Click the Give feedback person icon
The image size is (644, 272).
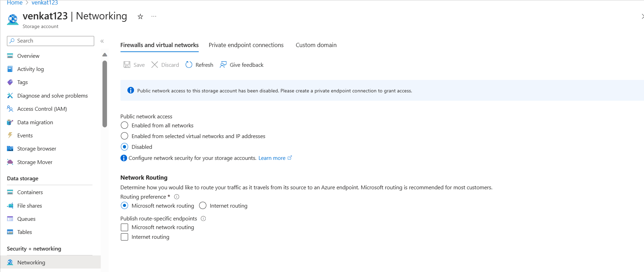click(223, 65)
